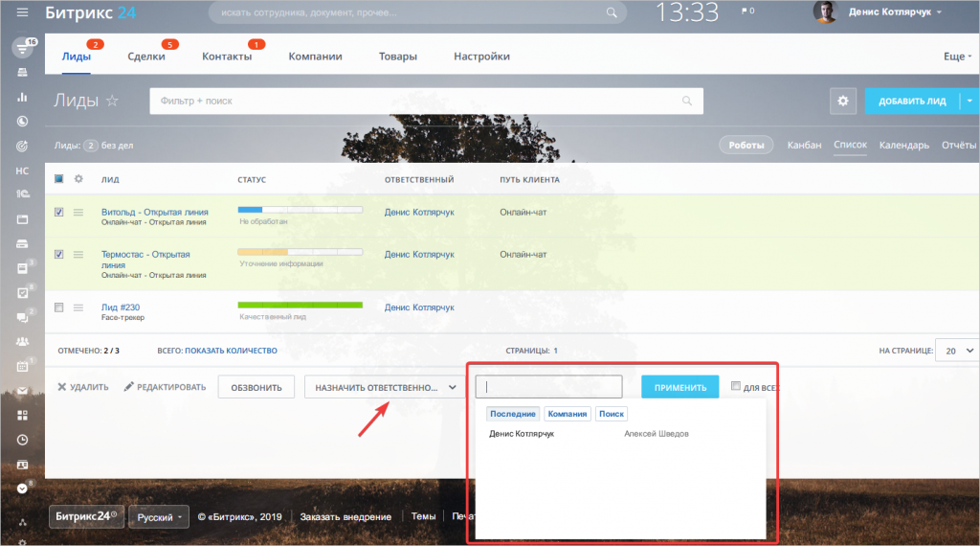
Task: Change НА СТРАНИЦЕ count dropdown showing 20
Action: 957,351
